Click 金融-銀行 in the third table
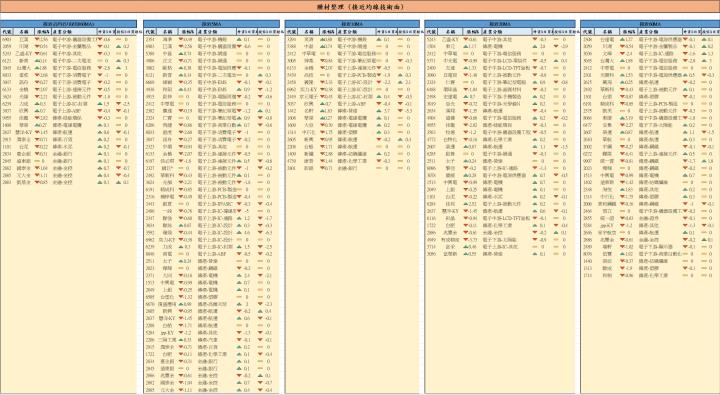The height and width of the screenshot is (395, 720). click(348, 168)
